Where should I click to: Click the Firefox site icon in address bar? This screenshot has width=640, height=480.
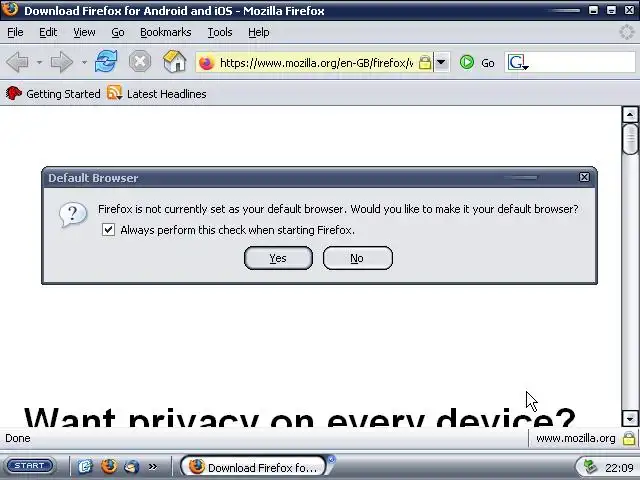207,63
